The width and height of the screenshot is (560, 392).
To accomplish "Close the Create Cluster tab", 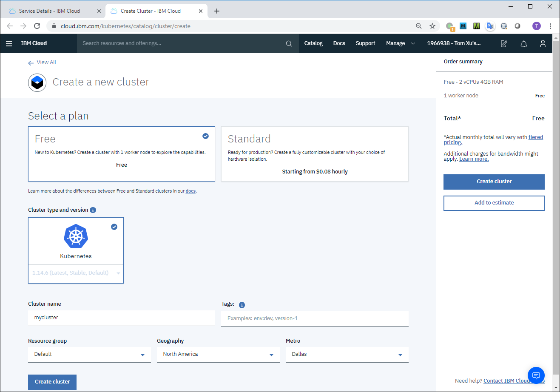I will [201, 11].
